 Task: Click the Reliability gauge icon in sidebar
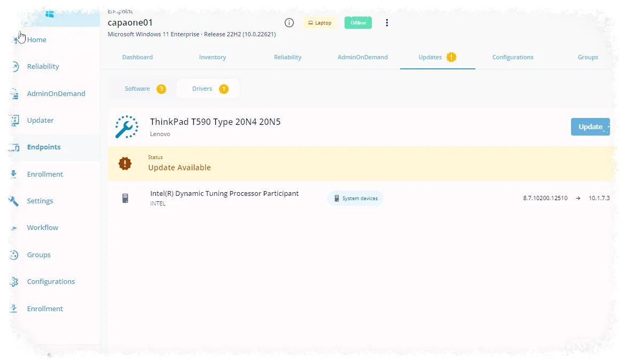coord(14,67)
